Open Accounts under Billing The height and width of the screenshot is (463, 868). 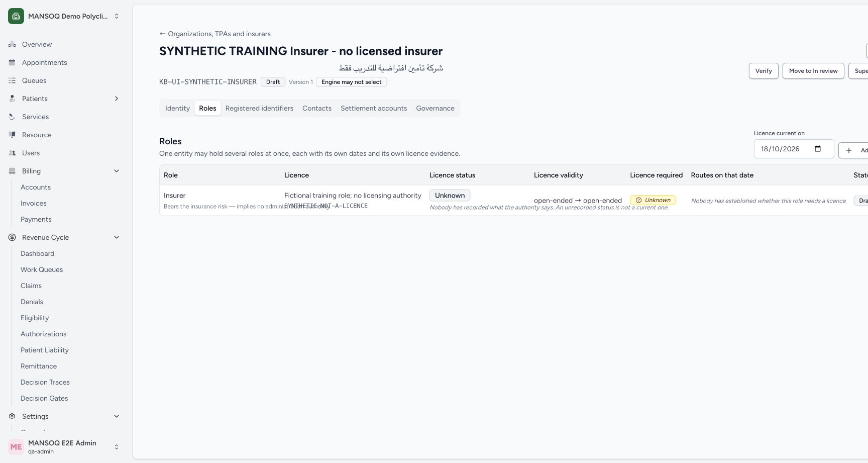[x=36, y=188]
